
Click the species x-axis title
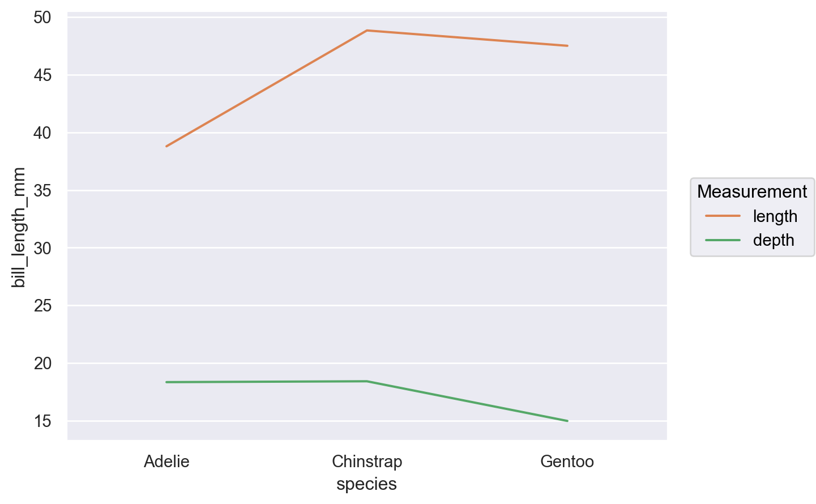(366, 484)
